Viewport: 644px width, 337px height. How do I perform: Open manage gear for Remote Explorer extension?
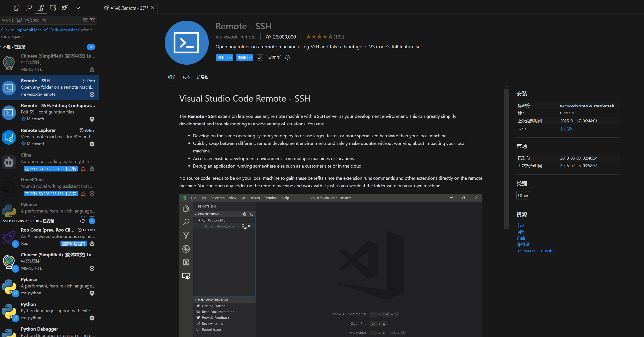pos(92,144)
